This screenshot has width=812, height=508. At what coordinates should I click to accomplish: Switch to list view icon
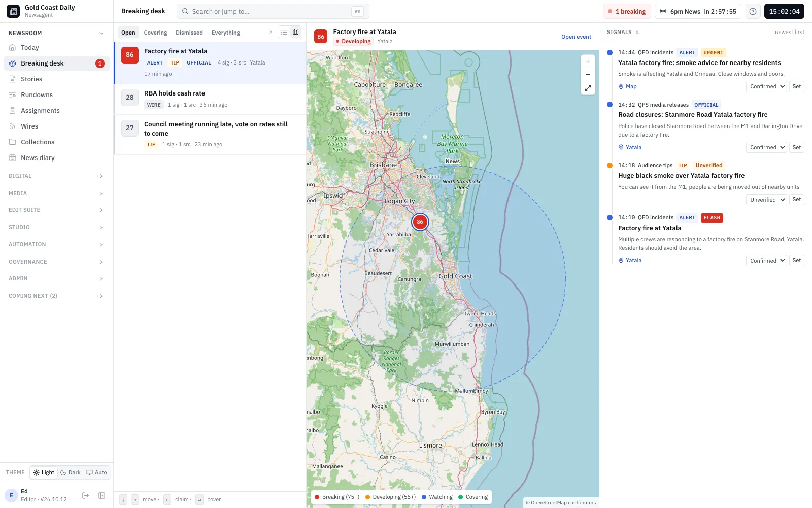pyautogui.click(x=284, y=33)
